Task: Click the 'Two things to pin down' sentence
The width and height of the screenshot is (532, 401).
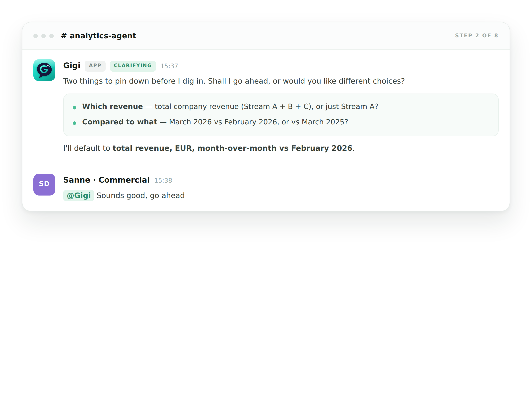Action: tap(234, 81)
